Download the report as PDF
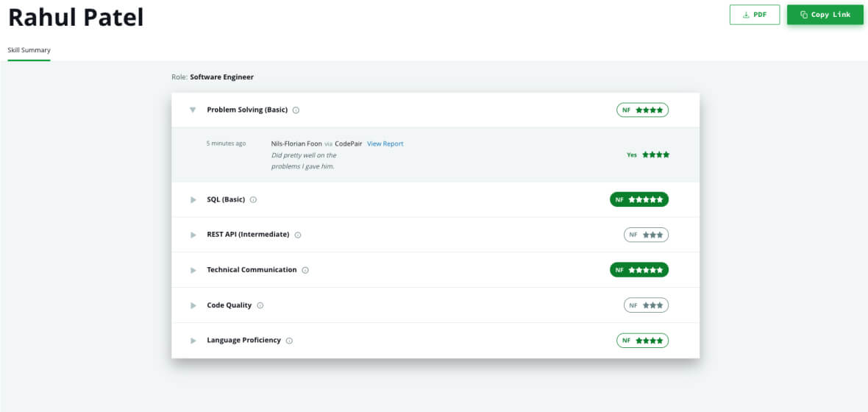This screenshot has height=412, width=868. [x=755, y=15]
